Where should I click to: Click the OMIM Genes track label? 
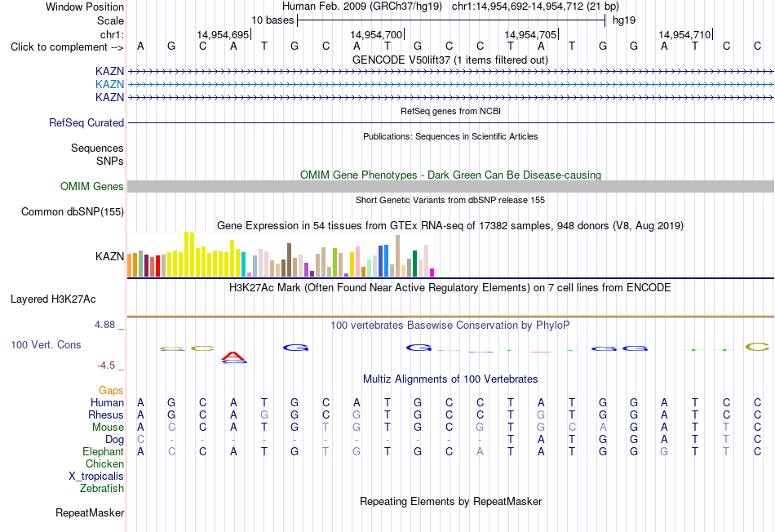click(92, 186)
